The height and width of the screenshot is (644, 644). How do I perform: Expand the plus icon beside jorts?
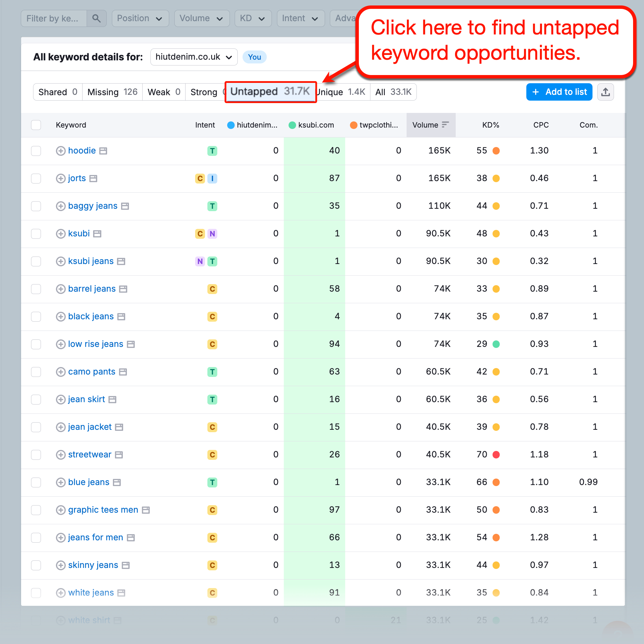[x=60, y=178]
